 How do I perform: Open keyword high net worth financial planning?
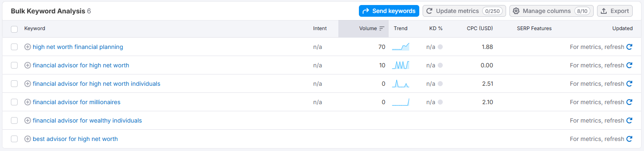point(78,47)
